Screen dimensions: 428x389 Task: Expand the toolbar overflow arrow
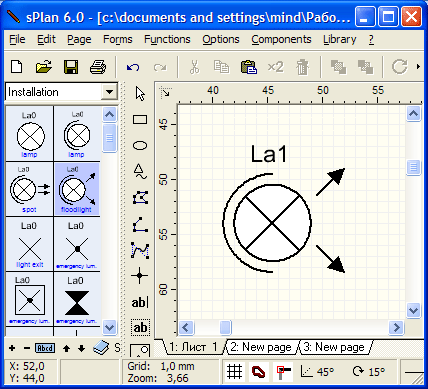[418, 67]
